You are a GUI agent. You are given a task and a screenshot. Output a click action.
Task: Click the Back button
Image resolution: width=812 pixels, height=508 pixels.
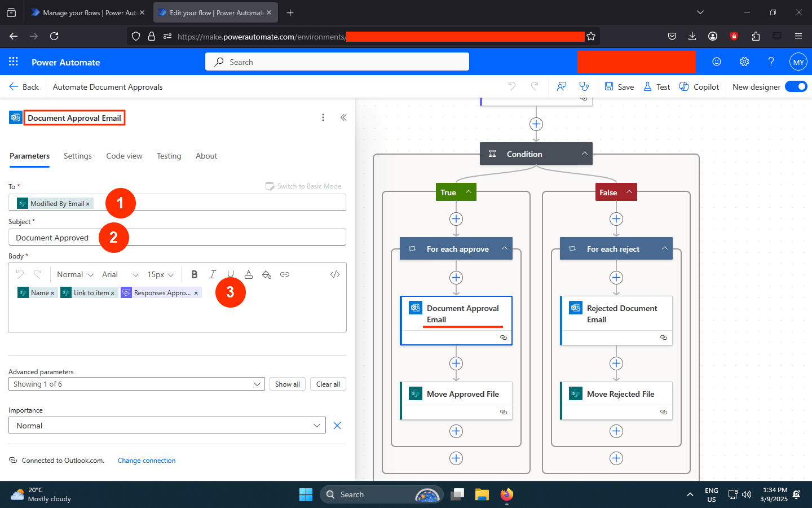tap(24, 86)
